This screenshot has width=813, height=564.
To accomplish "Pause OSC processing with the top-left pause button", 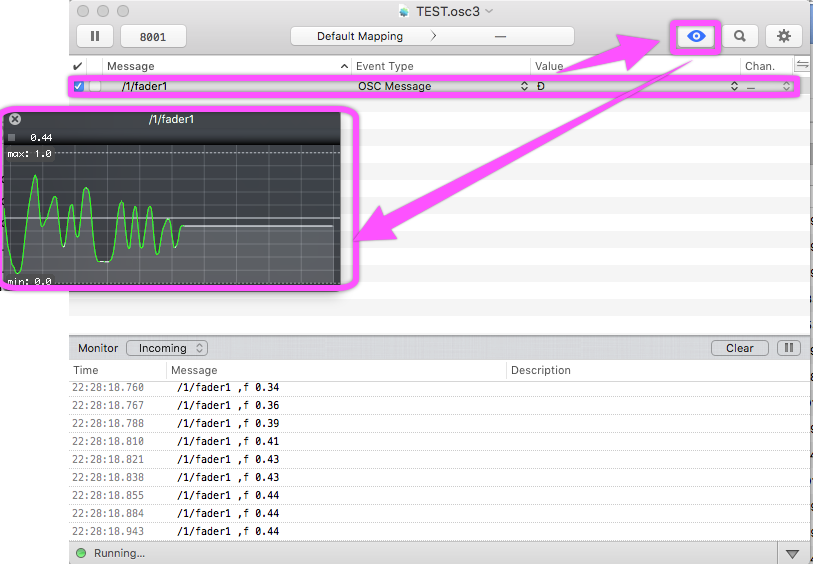I will [x=95, y=36].
